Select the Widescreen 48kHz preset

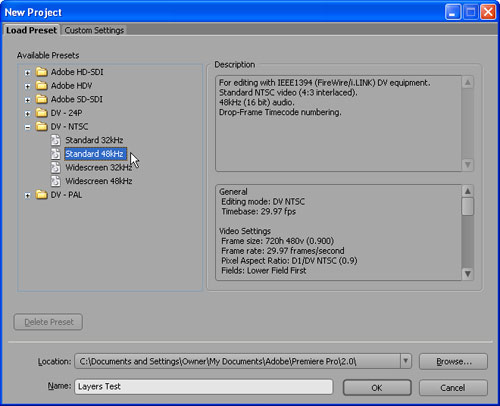[x=99, y=181]
